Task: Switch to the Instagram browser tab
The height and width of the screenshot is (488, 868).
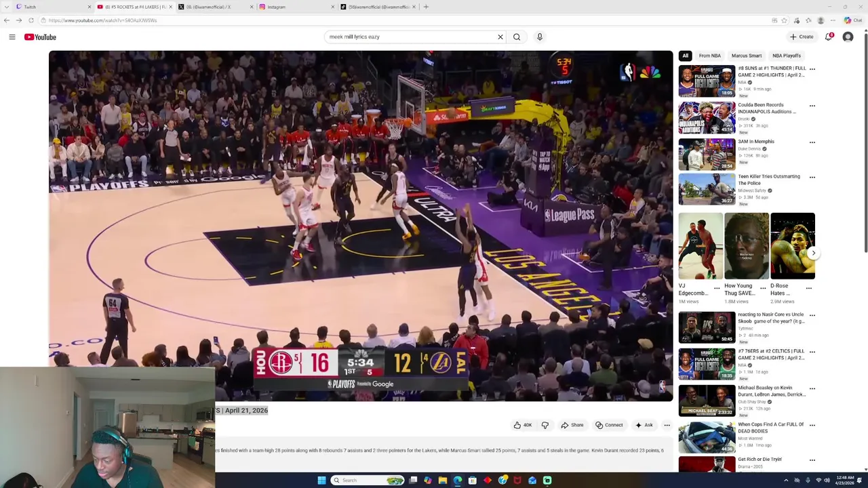Action: pyautogui.click(x=295, y=7)
